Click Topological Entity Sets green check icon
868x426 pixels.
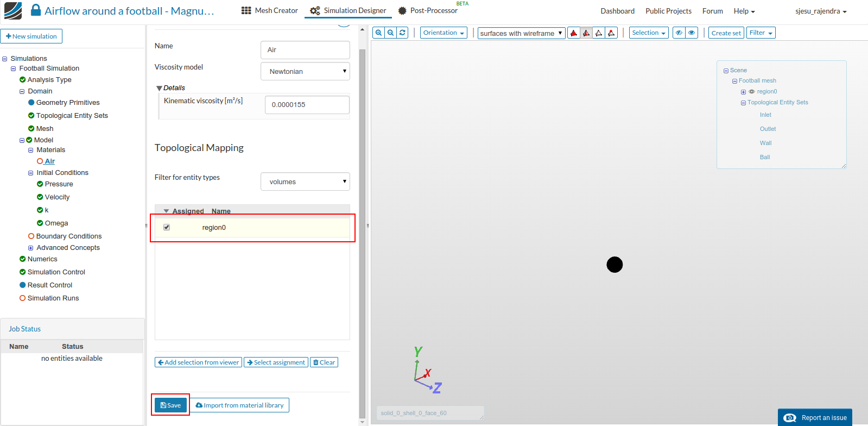[x=31, y=116]
